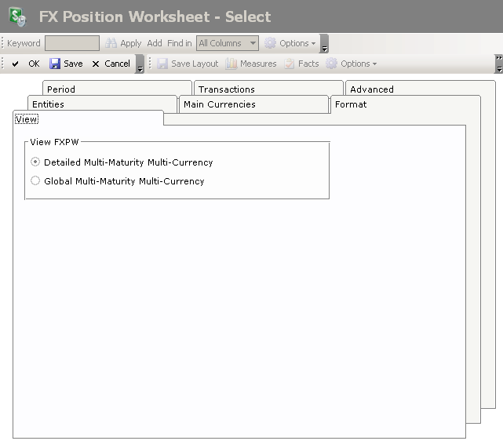Go to the Entities tab

(48, 104)
